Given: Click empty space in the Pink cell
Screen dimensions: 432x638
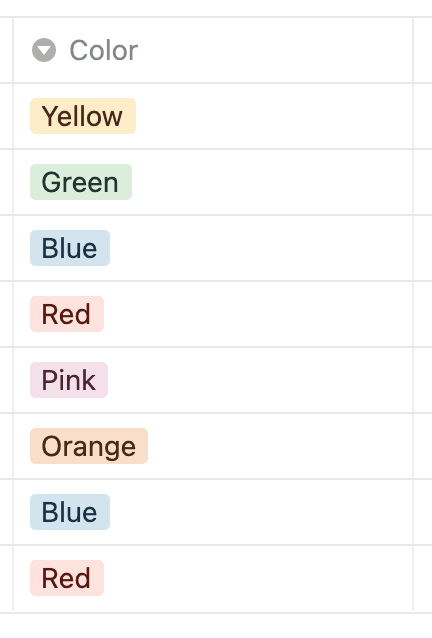Looking at the screenshot, I should pos(260,380).
